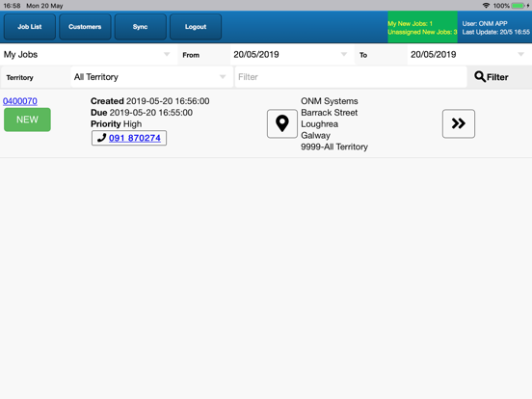
Task: Click the Priority High text
Action: point(116,124)
